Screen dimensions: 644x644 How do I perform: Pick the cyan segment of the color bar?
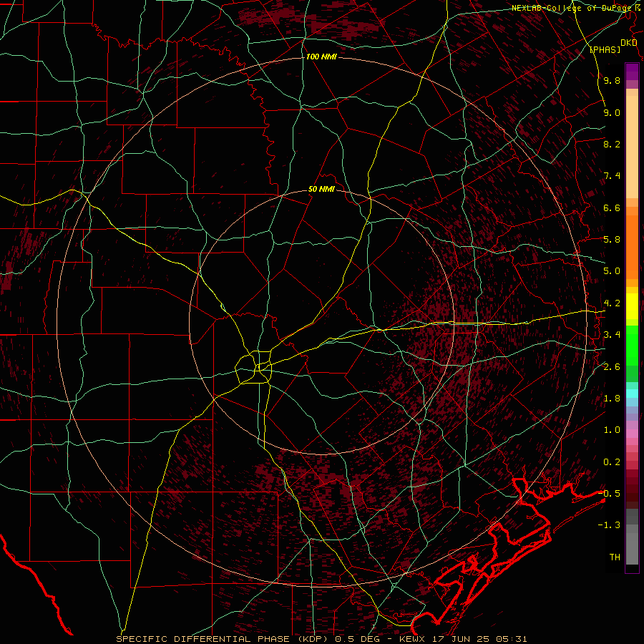632,394
